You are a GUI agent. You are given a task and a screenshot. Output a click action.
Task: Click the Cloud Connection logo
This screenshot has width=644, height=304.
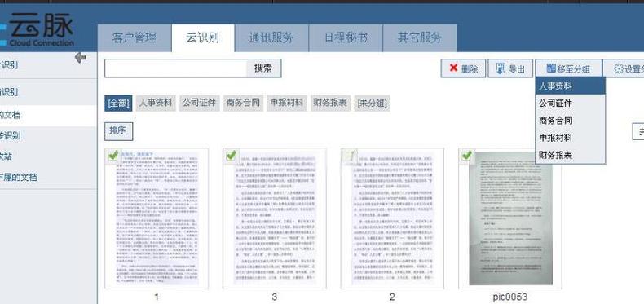37,30
